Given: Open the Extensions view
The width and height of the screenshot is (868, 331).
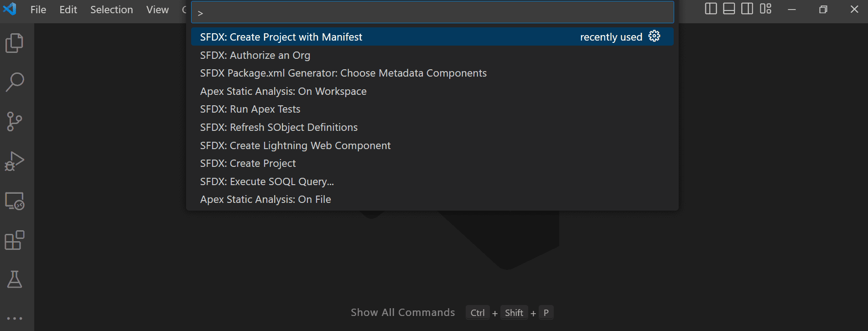Looking at the screenshot, I should [x=15, y=240].
